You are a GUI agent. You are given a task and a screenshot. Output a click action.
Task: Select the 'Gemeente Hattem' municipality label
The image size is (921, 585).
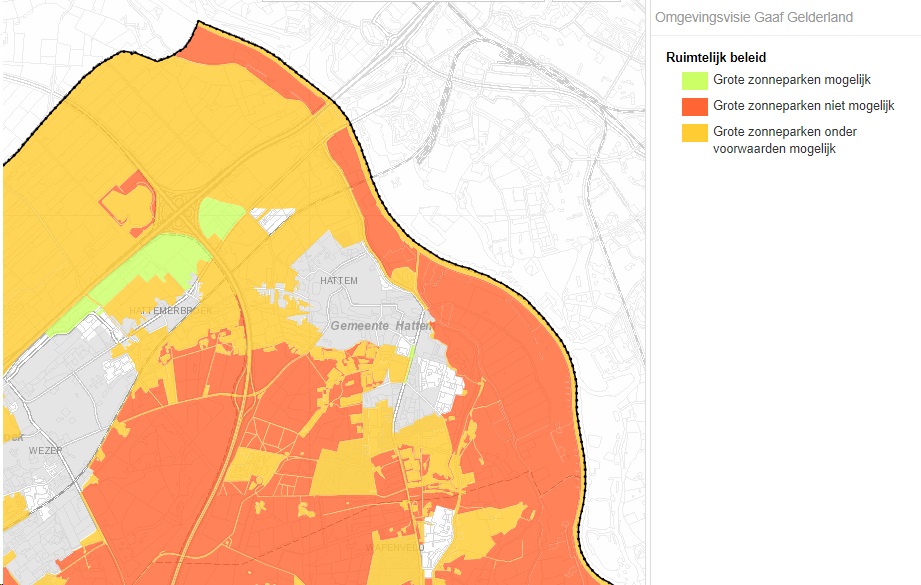(381, 327)
